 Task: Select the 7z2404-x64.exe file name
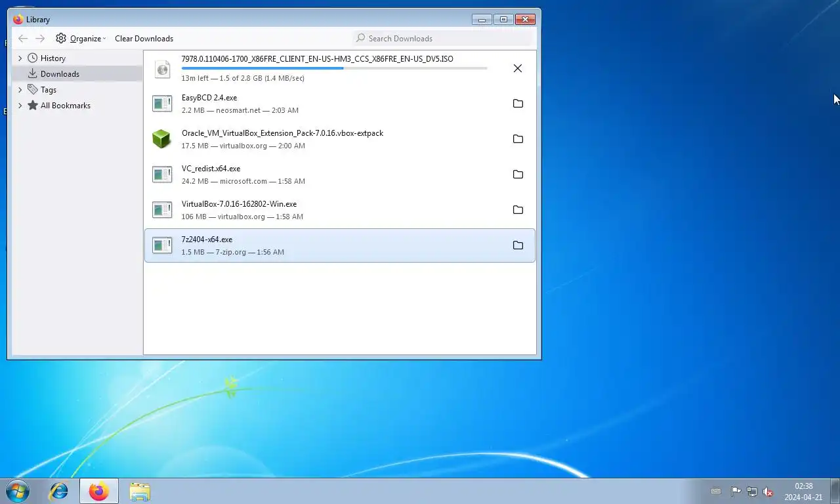(207, 240)
